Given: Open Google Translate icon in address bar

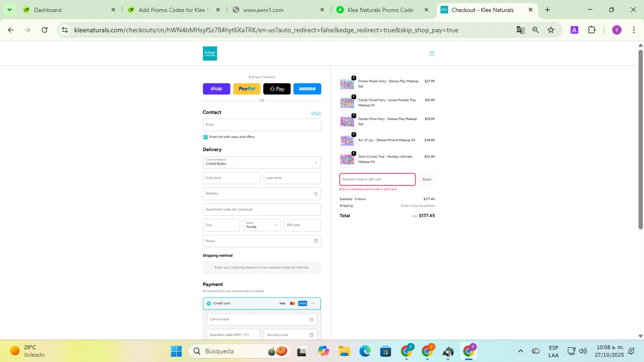Looking at the screenshot, I should 520,30.
